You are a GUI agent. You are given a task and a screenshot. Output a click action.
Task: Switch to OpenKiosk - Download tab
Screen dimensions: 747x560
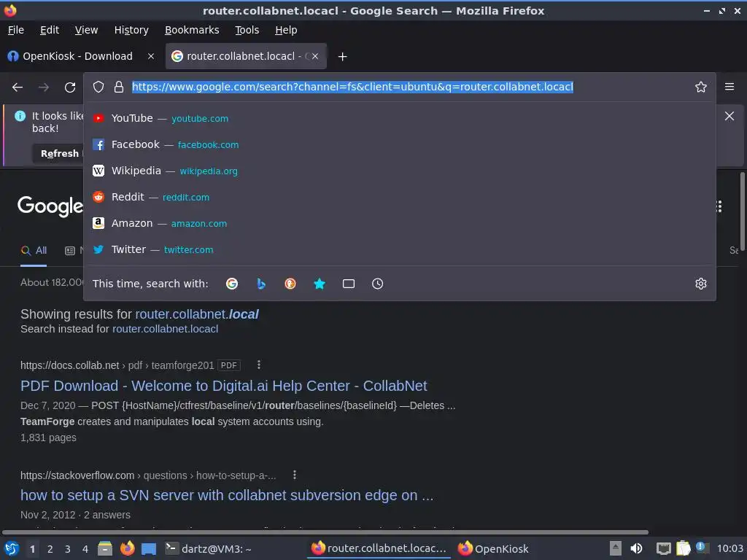point(77,56)
